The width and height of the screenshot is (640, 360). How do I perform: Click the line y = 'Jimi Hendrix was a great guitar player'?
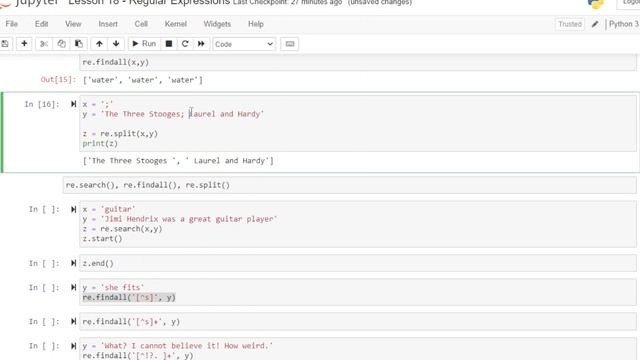pyautogui.click(x=180, y=219)
